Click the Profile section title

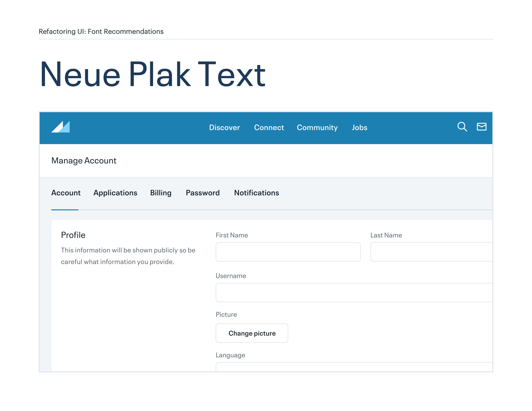73,235
